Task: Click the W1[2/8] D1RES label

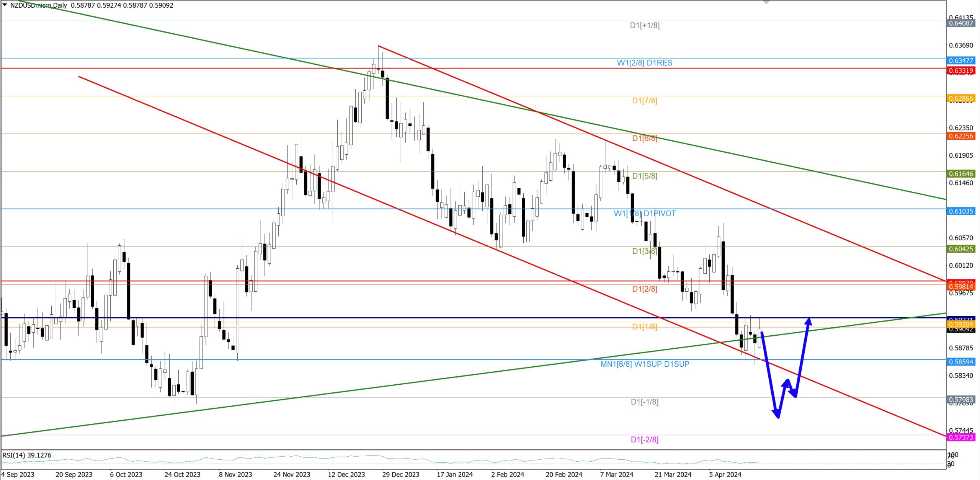Action: coord(644,63)
